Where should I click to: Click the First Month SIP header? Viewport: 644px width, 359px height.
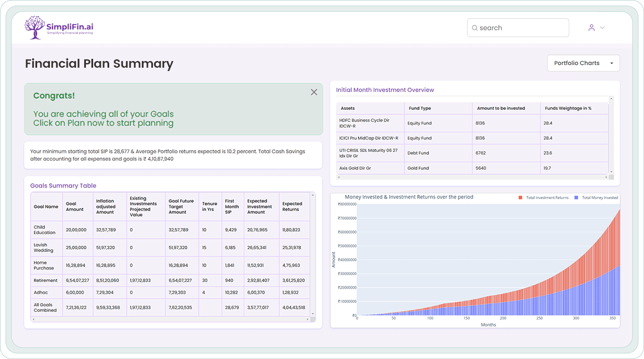coord(233,206)
